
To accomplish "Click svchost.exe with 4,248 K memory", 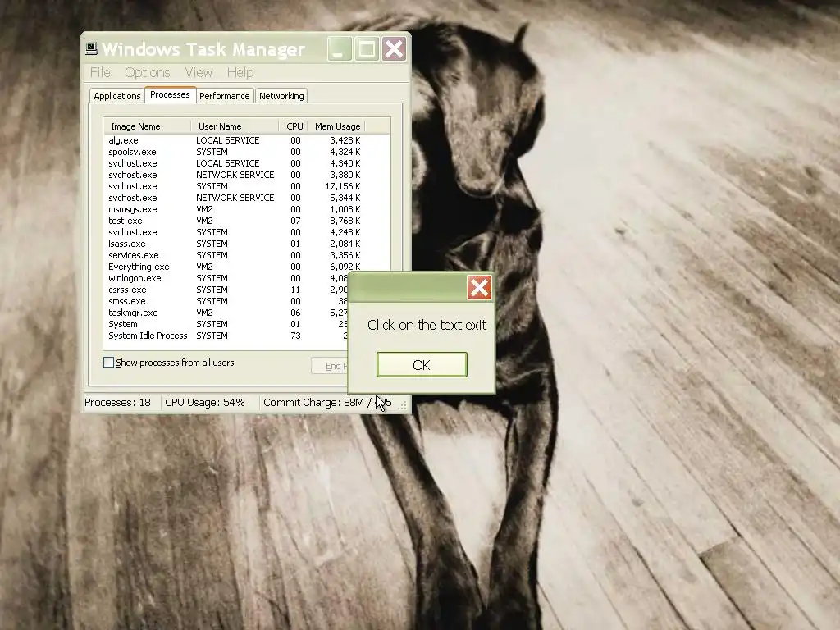I will pos(235,232).
